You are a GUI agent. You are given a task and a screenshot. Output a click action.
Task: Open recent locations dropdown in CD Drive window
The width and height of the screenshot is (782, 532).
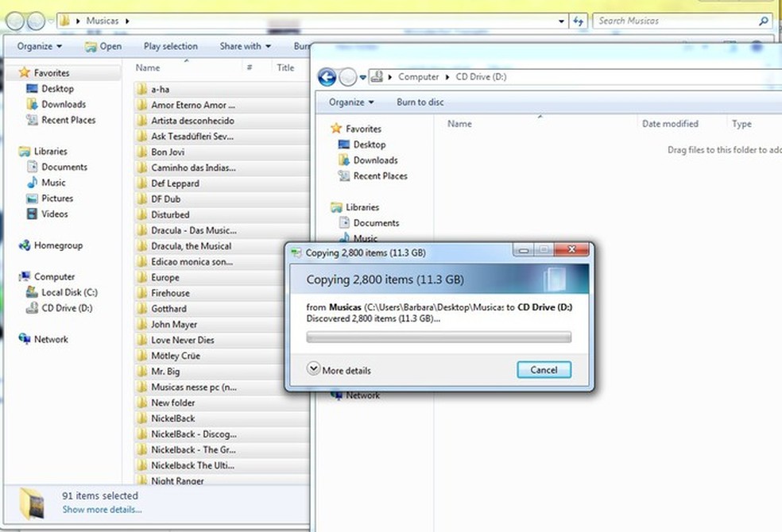(x=362, y=77)
